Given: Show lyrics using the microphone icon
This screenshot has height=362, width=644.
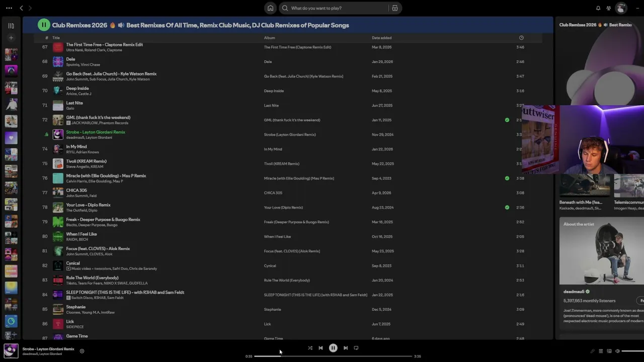Looking at the screenshot, I should pos(592,351).
